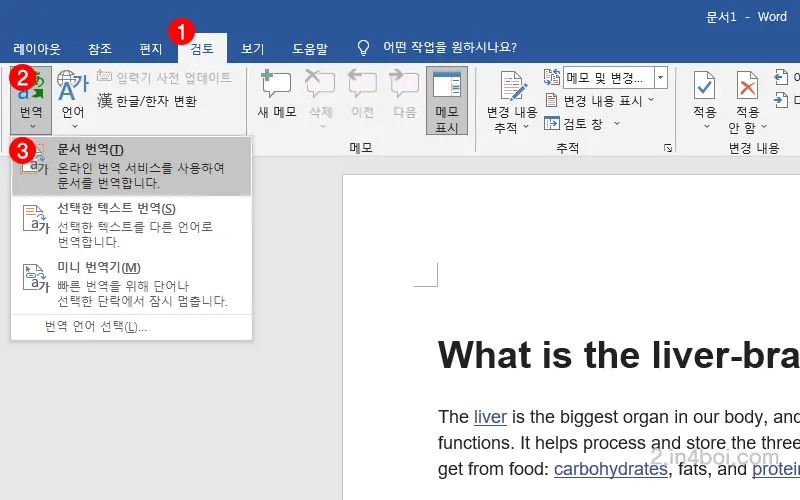The width and height of the screenshot is (800, 500).
Task: Click next change arrow icon at ribbon edge
Action: point(781,100)
